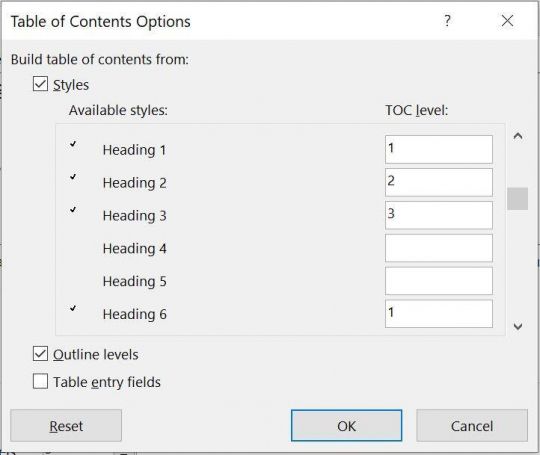This screenshot has width=540, height=455.
Task: Select the Heading 4 style label
Action: coord(134,248)
